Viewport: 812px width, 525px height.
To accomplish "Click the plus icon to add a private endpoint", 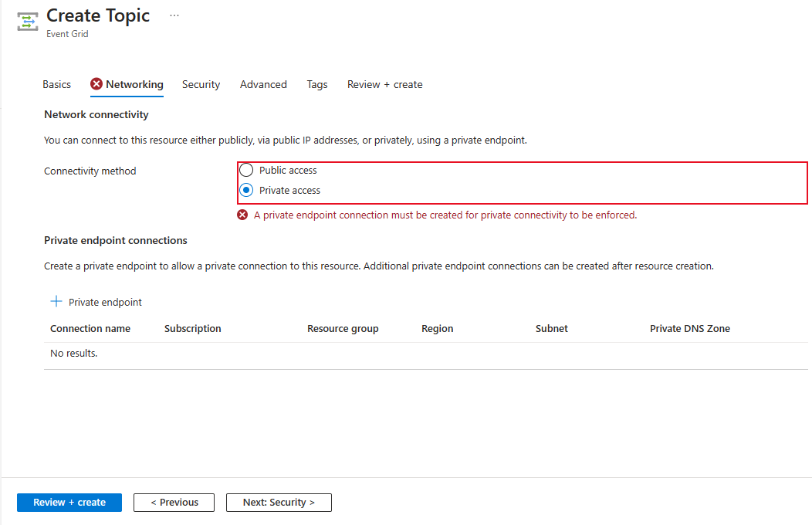I will [x=57, y=301].
